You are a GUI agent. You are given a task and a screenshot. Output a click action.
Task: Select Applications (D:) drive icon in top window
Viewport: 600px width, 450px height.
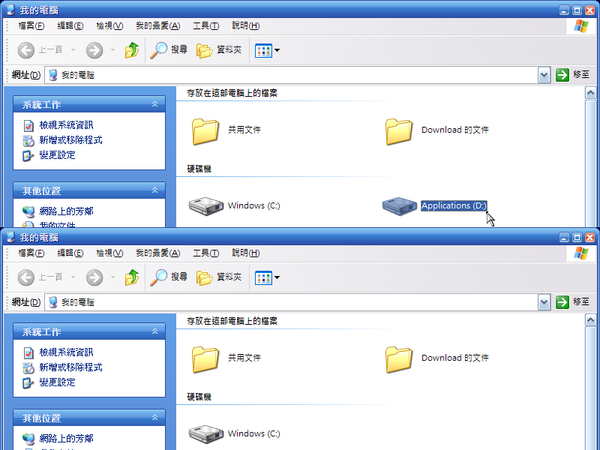coord(399,206)
